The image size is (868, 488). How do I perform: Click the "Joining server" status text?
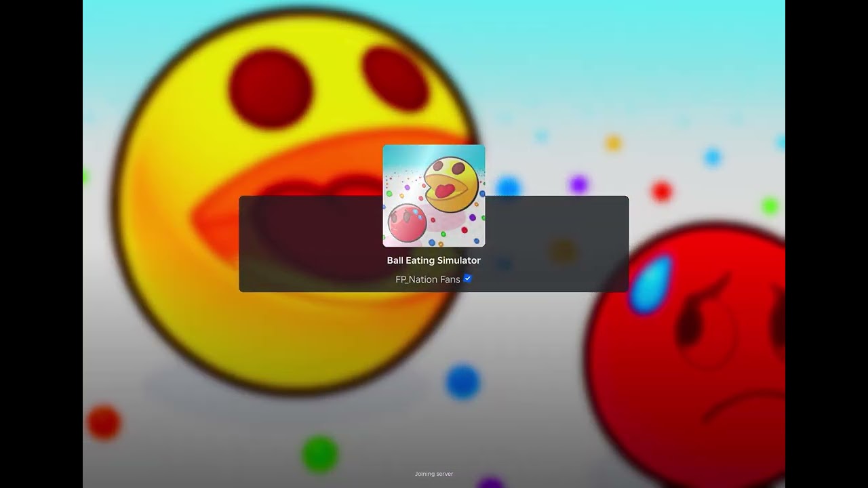[x=434, y=474]
